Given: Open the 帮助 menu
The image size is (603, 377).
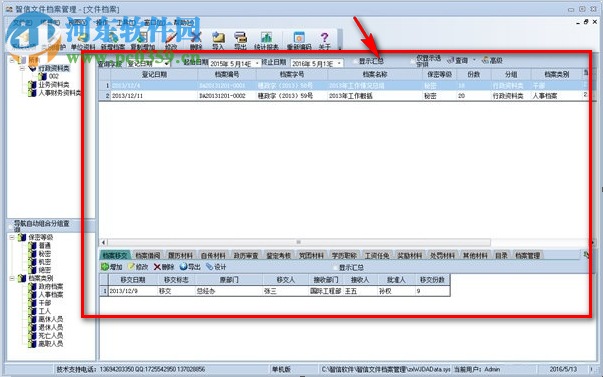Looking at the screenshot, I should 183,22.
